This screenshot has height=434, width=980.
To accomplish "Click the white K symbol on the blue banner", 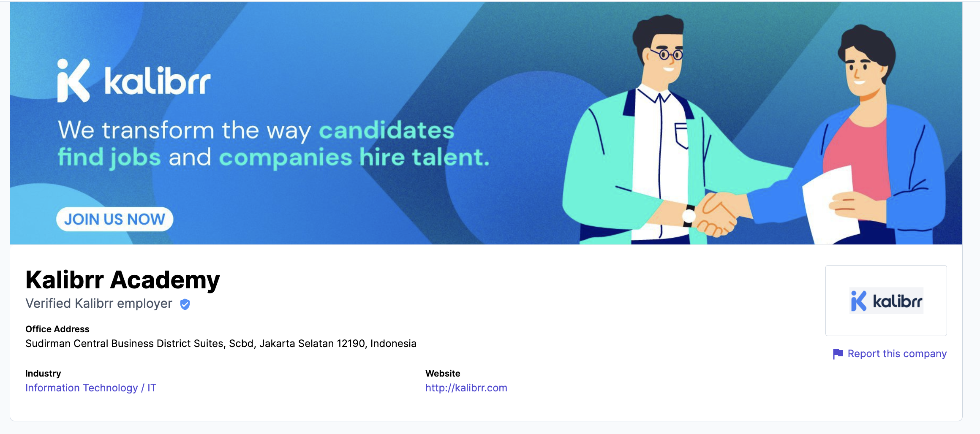I will (x=73, y=80).
